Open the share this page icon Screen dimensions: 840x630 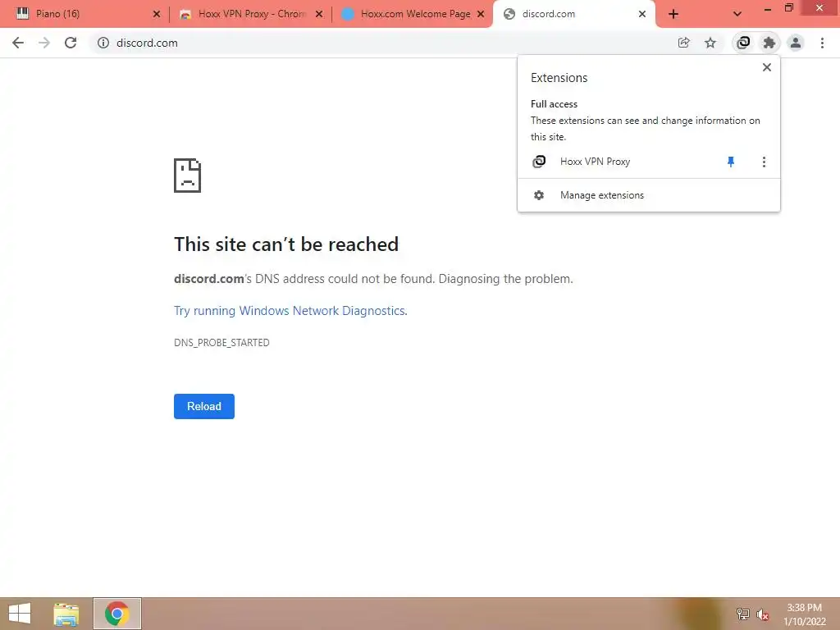tap(683, 43)
